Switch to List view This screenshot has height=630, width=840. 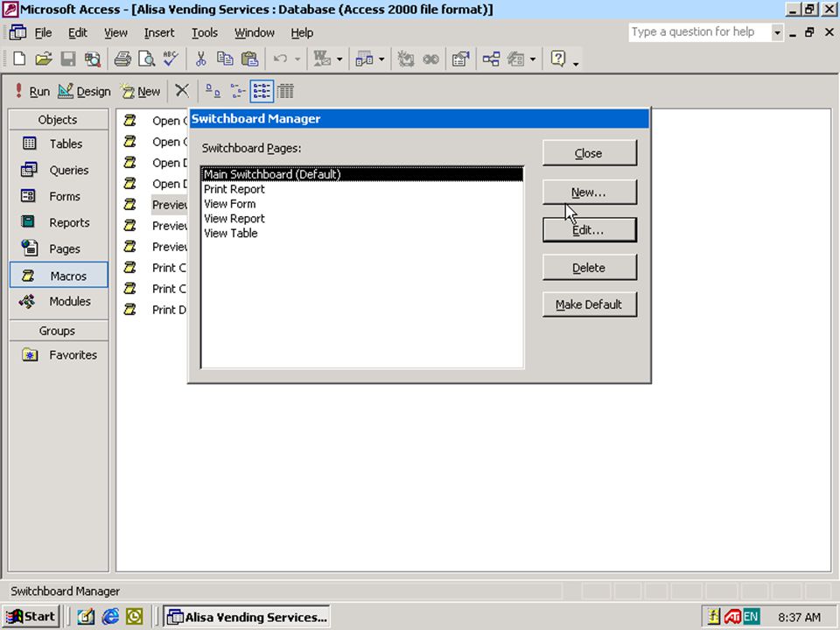(x=262, y=91)
